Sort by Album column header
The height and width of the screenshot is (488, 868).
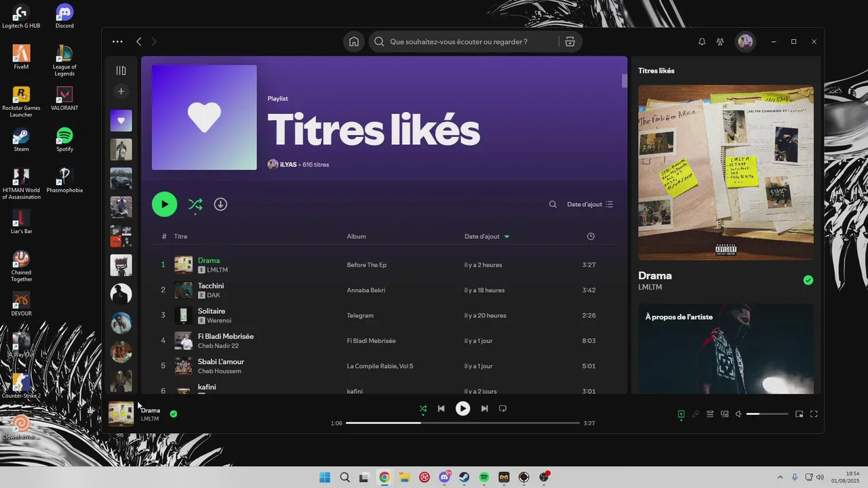click(356, 237)
